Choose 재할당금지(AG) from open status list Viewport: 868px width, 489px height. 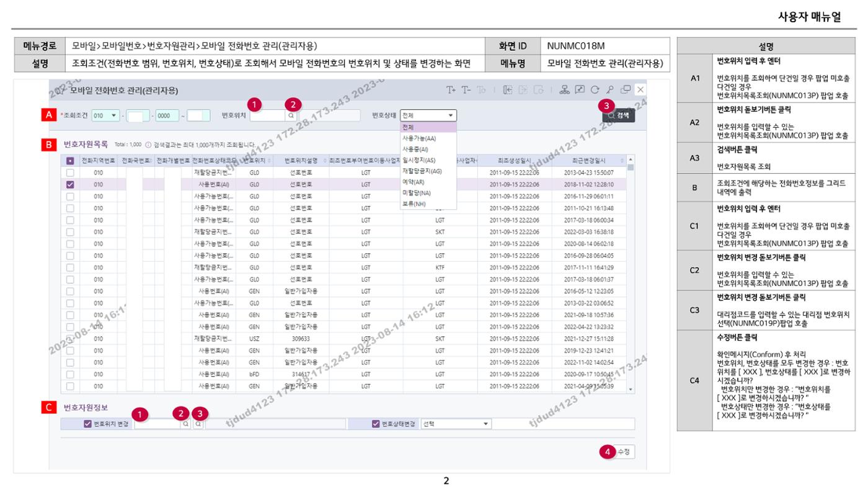428,171
